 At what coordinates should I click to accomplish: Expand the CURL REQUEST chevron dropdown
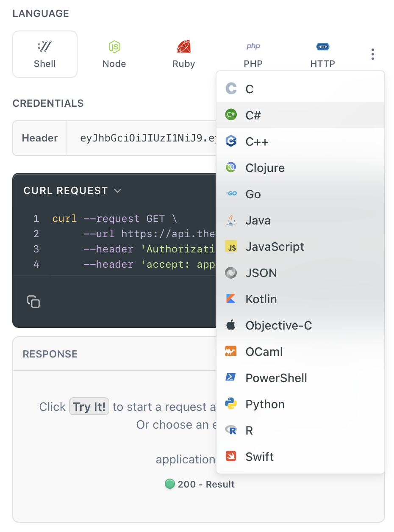click(x=118, y=191)
